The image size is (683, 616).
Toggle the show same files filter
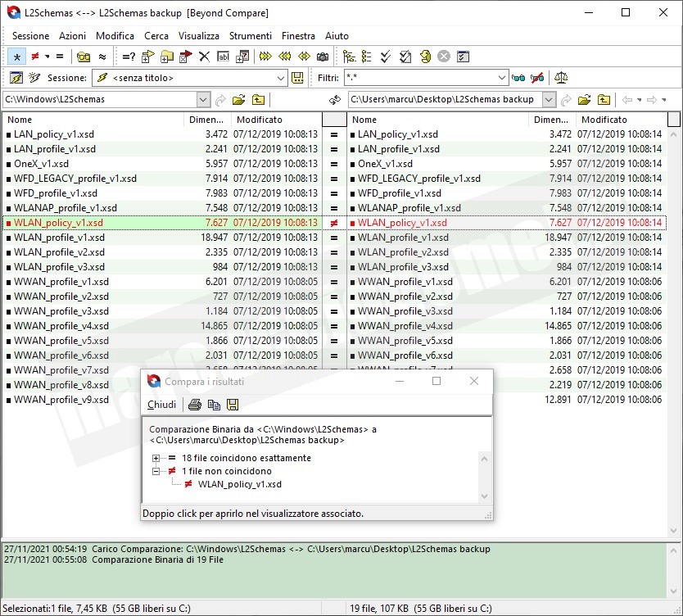[60, 57]
